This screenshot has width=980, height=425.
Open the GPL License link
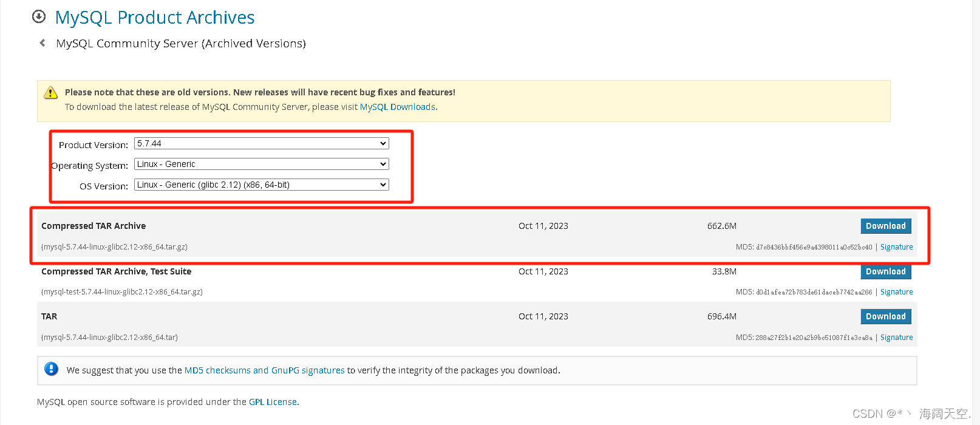[x=273, y=402]
